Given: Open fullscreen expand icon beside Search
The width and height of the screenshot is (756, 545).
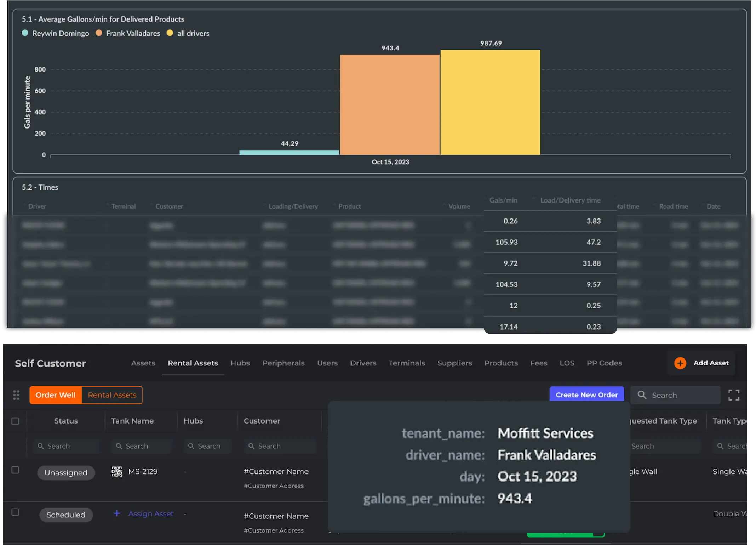Looking at the screenshot, I should 734,395.
